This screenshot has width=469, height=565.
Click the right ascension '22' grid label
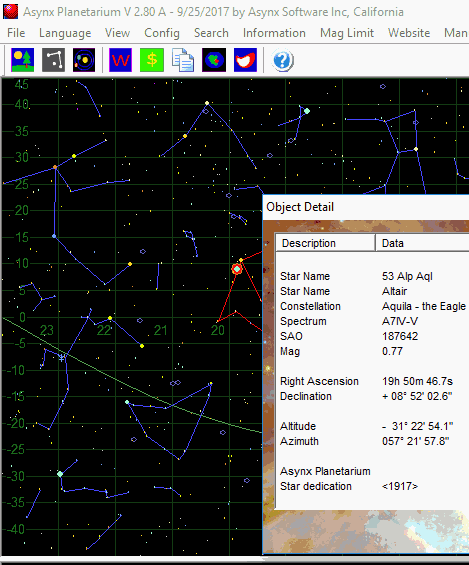(104, 330)
